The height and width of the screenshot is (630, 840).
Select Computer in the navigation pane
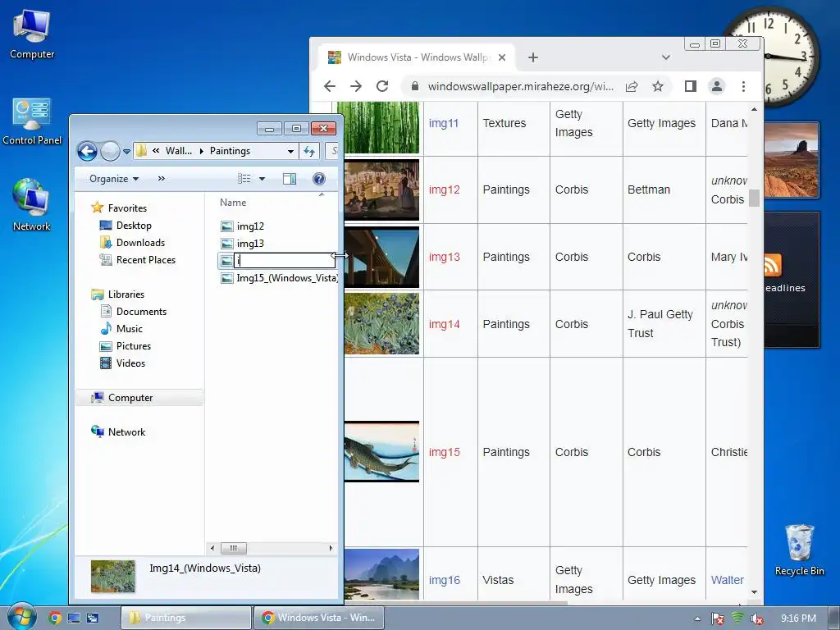click(x=139, y=398)
